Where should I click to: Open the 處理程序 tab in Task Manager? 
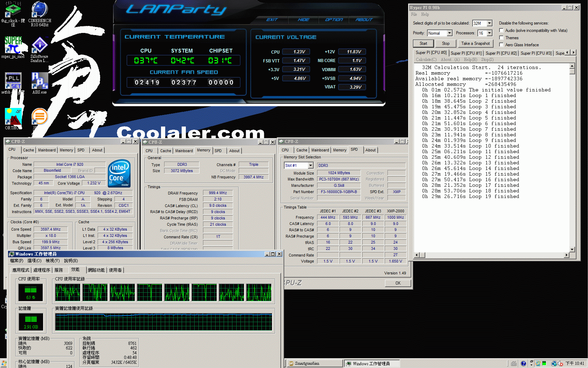coord(42,270)
